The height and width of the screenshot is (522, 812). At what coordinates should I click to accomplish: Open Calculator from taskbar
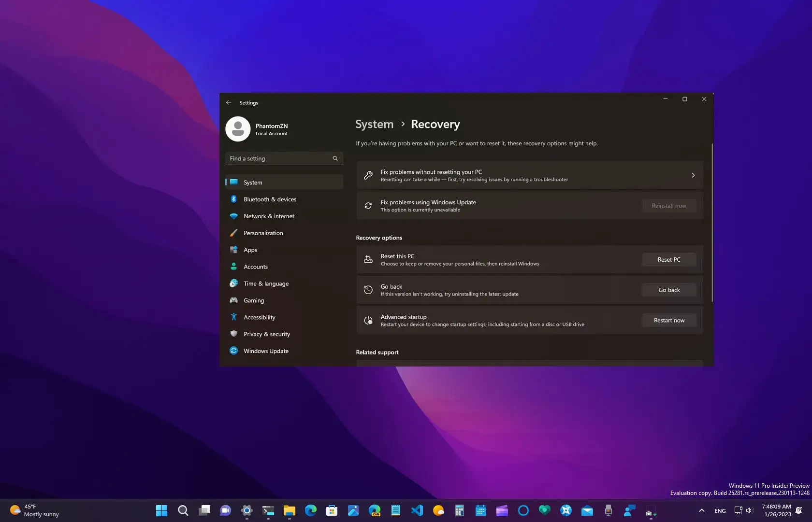tap(460, 510)
